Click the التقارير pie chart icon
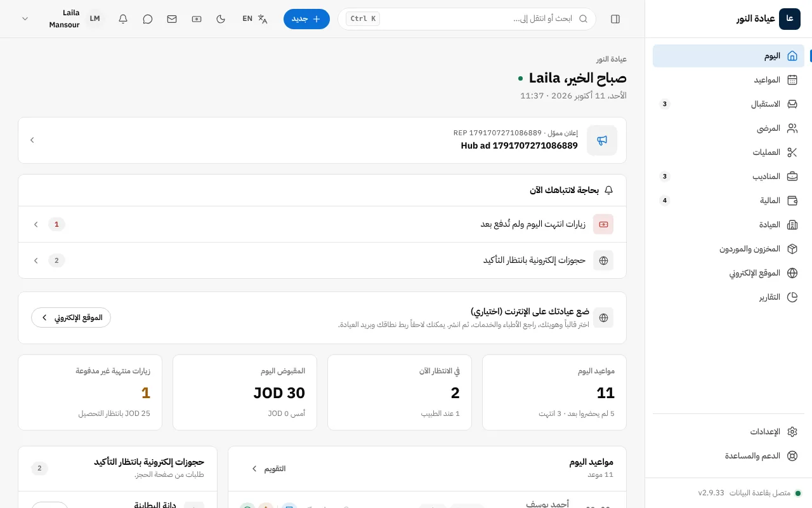The height and width of the screenshot is (508, 812). click(x=792, y=297)
